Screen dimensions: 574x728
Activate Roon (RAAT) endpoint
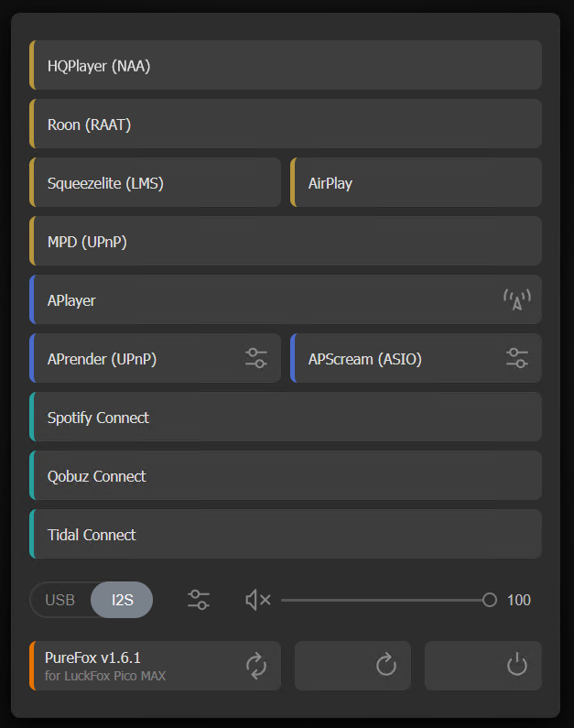point(286,125)
